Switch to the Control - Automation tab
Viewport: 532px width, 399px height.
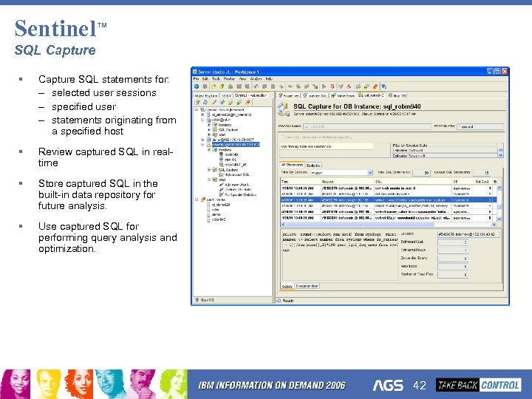coord(250,95)
